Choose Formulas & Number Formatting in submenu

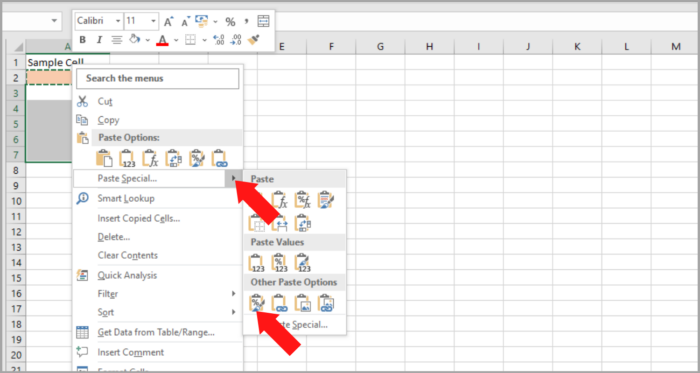tap(303, 200)
